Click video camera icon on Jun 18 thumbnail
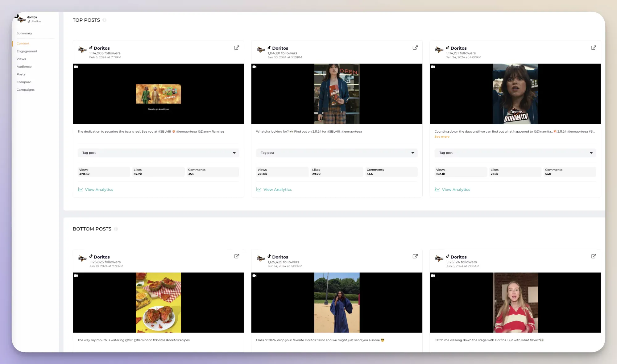Image resolution: width=617 pixels, height=364 pixels. point(76,276)
